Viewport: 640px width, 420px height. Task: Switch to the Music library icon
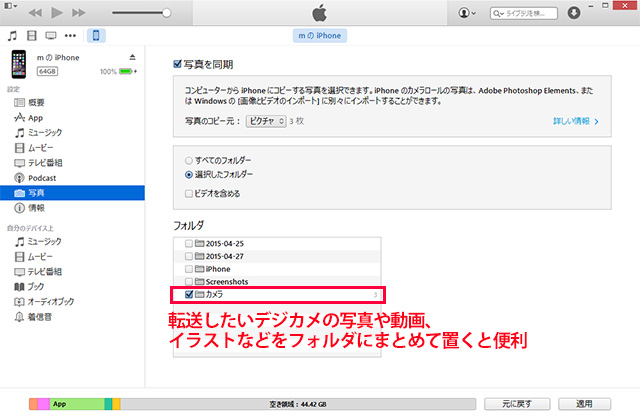12,36
